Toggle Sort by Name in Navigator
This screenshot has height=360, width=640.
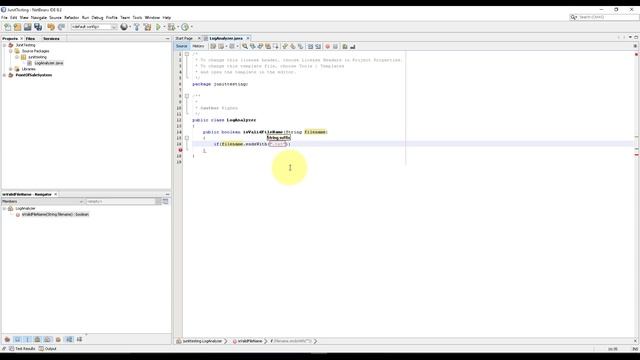69,340
